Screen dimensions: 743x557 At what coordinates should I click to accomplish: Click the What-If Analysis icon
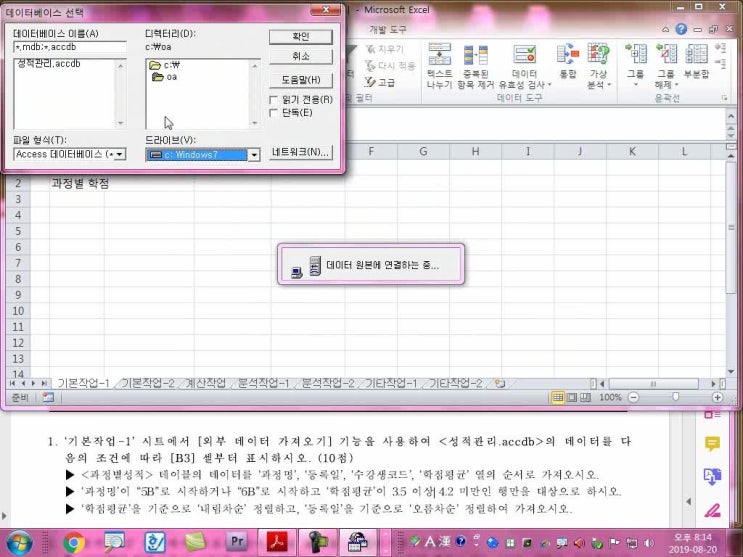click(598, 54)
